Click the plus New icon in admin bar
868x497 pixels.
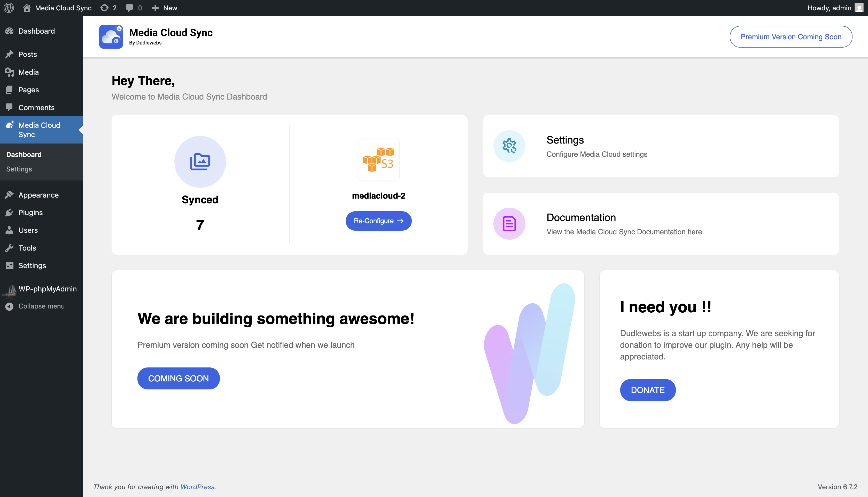(155, 8)
